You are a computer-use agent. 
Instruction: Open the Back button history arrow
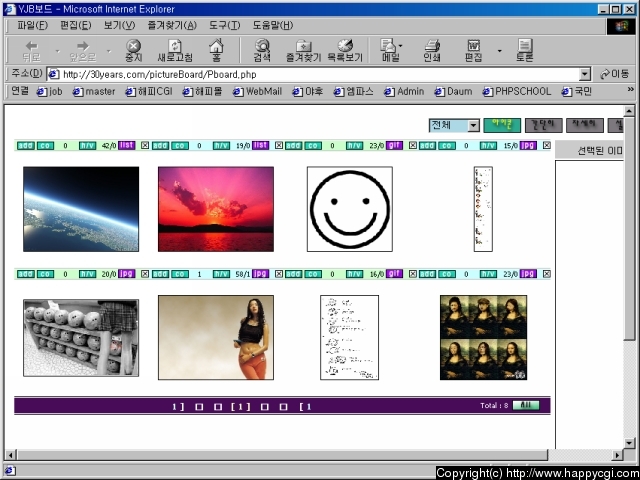click(x=58, y=51)
